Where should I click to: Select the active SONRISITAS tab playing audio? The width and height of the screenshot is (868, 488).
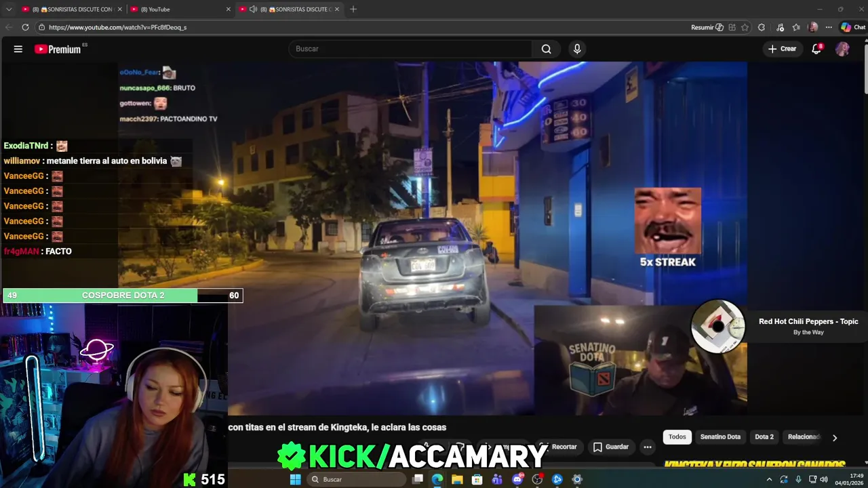[290, 9]
